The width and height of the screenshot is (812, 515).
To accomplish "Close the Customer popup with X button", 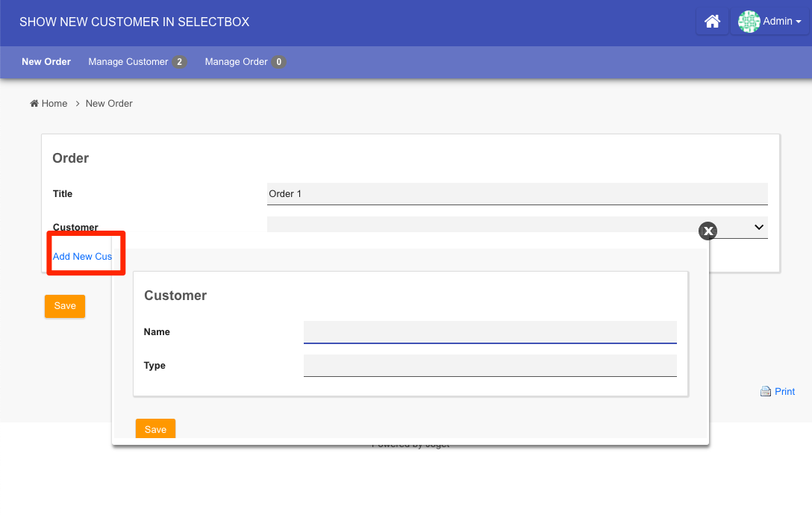I will [x=708, y=231].
